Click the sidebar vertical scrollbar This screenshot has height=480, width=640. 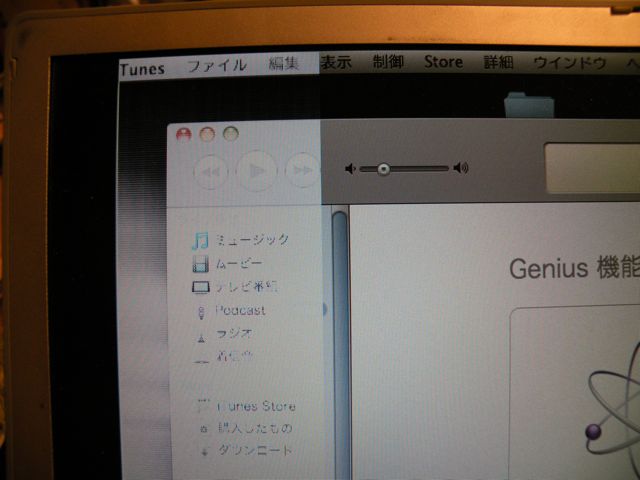coord(340,343)
